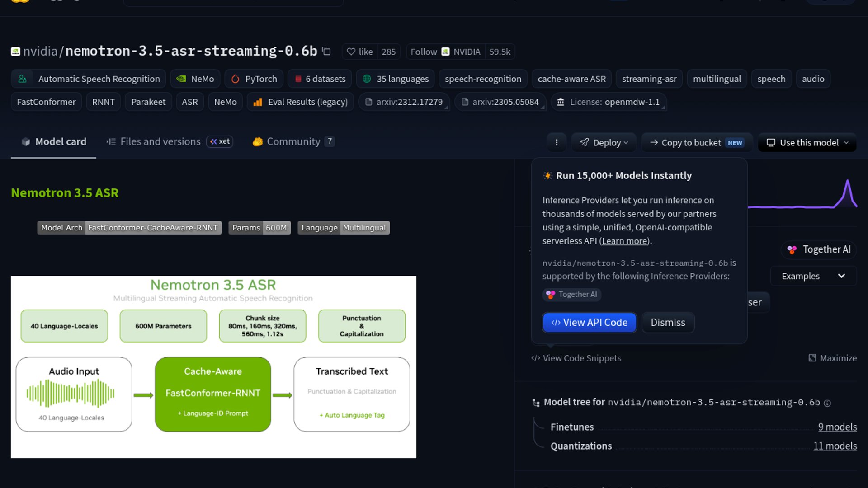Select the speech-recognition tag
Viewport: 868px width, 488px height.
click(483, 79)
